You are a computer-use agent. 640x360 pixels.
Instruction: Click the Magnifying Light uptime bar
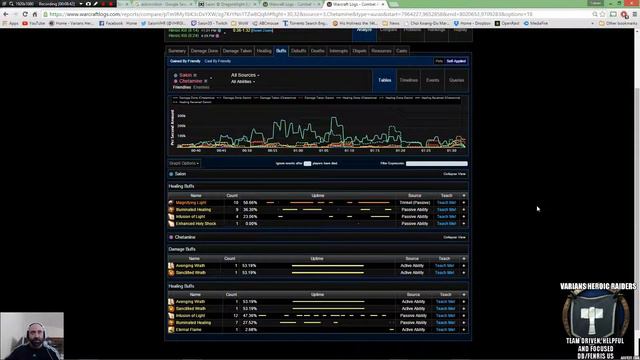click(x=328, y=202)
